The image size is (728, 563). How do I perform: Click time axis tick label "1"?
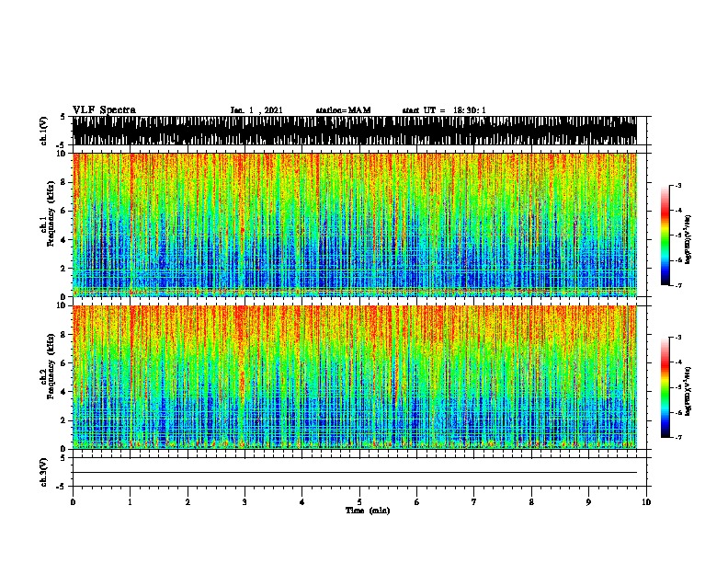(131, 502)
